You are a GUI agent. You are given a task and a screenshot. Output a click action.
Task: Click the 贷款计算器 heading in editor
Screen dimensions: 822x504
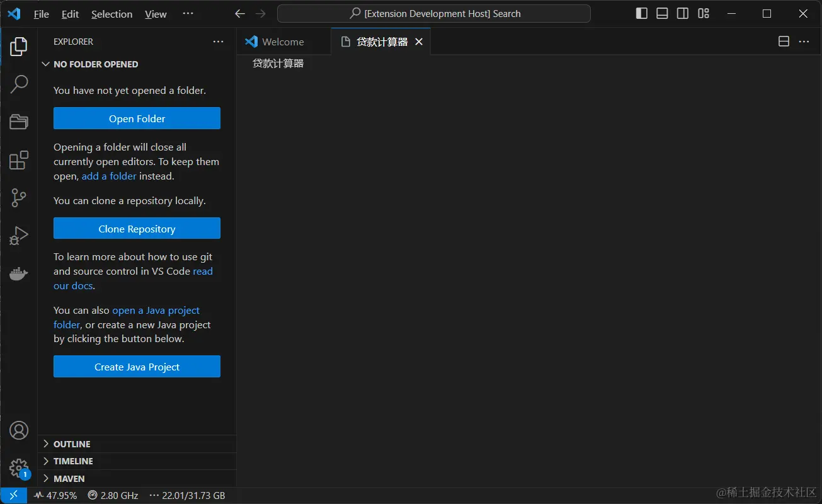pos(278,64)
